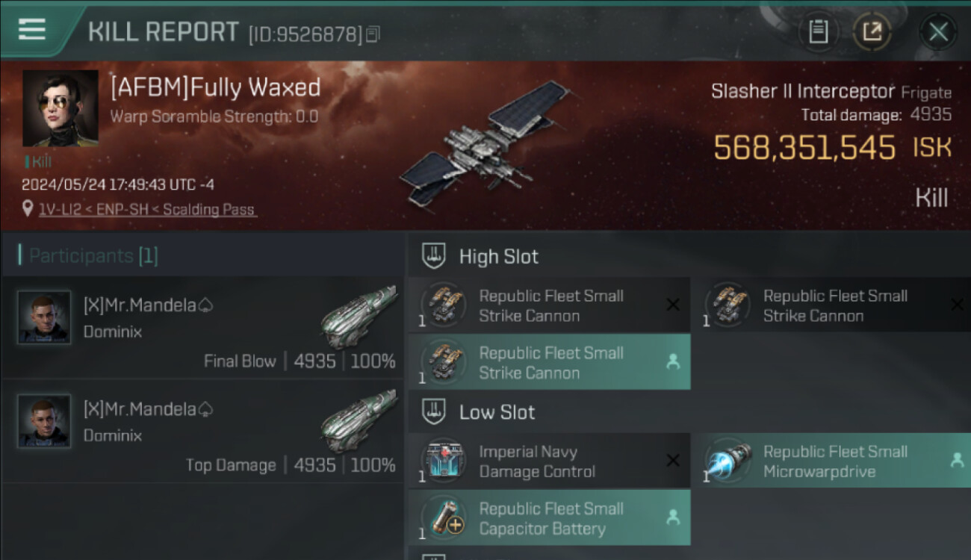Select the Imperial Navy Damage Control item
Screen dimensions: 971x560
coord(549,461)
